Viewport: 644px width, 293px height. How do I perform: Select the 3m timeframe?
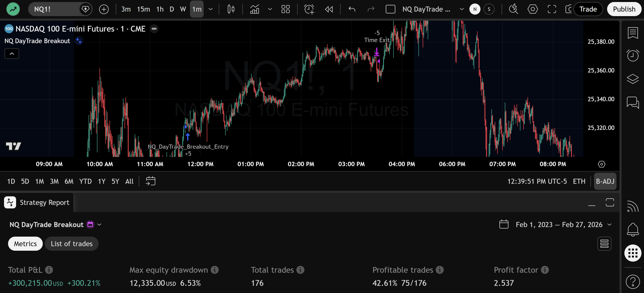pyautogui.click(x=126, y=9)
